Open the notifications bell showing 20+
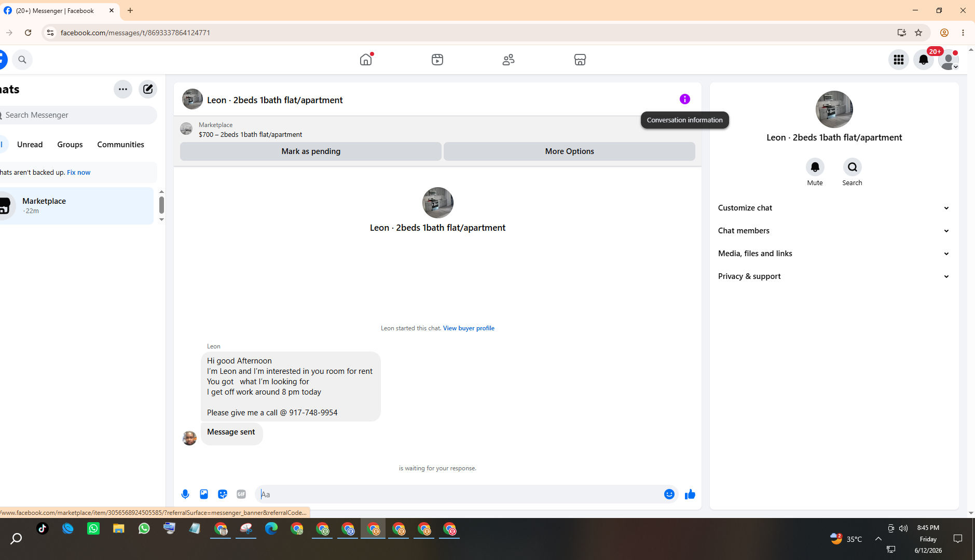This screenshot has width=975, height=560. coord(924,60)
